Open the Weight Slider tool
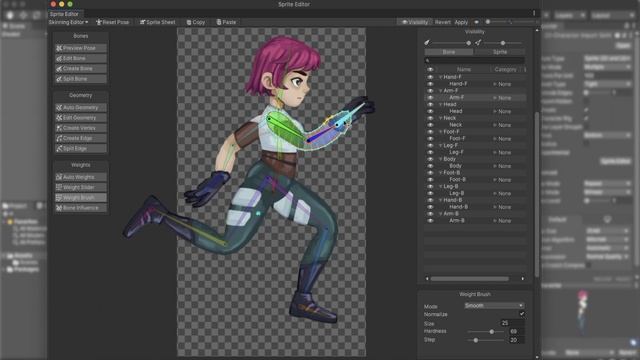Screen dimensions: 640x360 pyautogui.click(x=80, y=187)
